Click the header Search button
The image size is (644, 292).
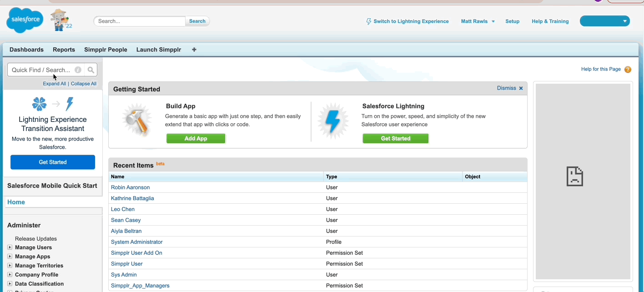tap(197, 21)
